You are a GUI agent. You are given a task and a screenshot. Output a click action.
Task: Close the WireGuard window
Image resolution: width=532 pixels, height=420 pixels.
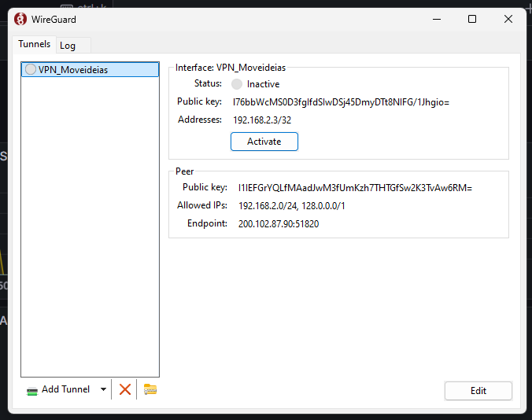coord(508,19)
